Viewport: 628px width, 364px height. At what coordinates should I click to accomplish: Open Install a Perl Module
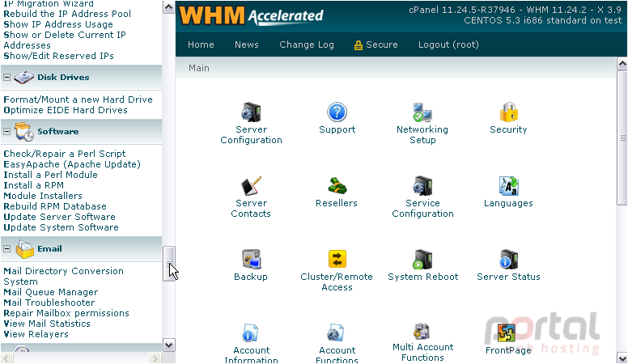coord(50,175)
